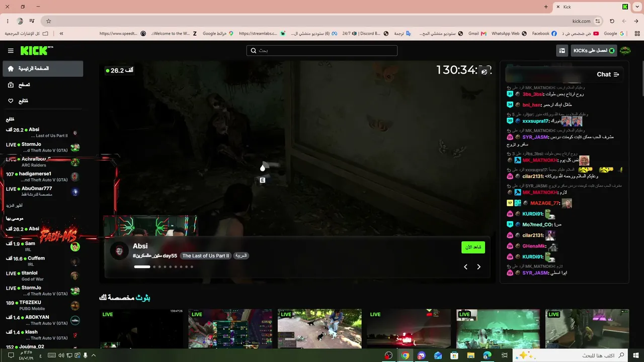This screenshot has height=362, width=644.
Task: Open StormJo channel in the followed list
Action: (43, 147)
